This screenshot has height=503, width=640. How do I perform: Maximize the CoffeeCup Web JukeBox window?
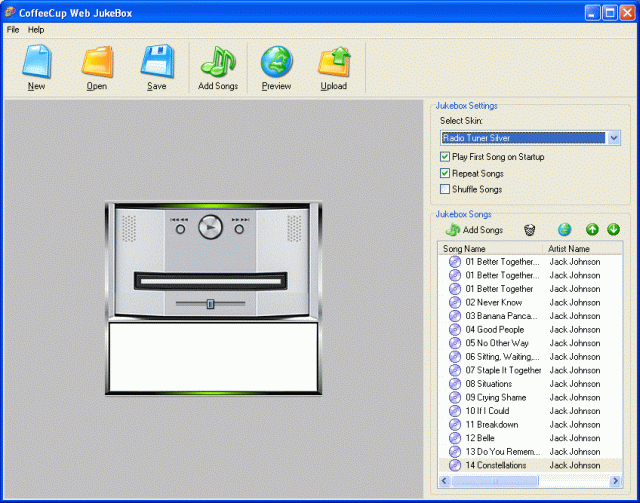click(x=610, y=13)
